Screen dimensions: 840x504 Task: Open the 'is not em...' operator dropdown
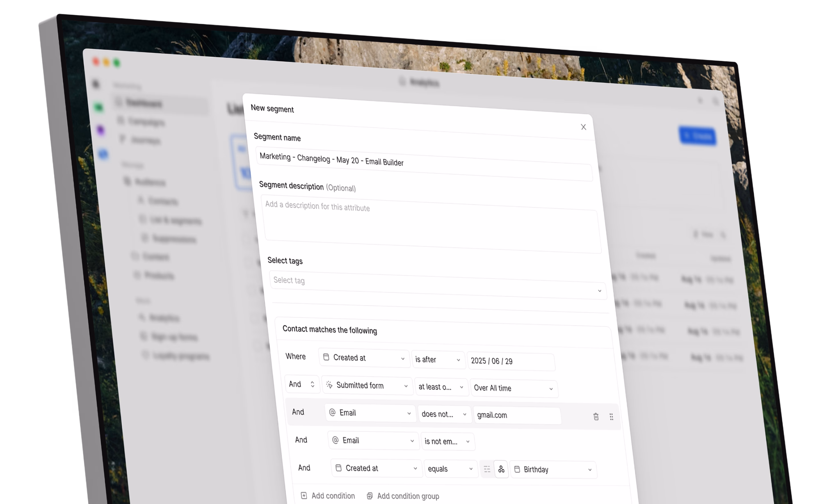click(447, 442)
